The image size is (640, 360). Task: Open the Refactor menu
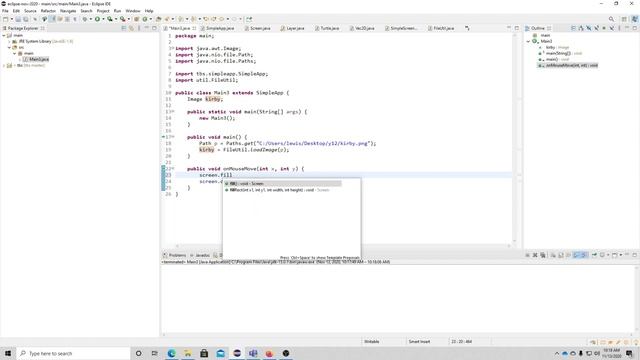pos(48,11)
